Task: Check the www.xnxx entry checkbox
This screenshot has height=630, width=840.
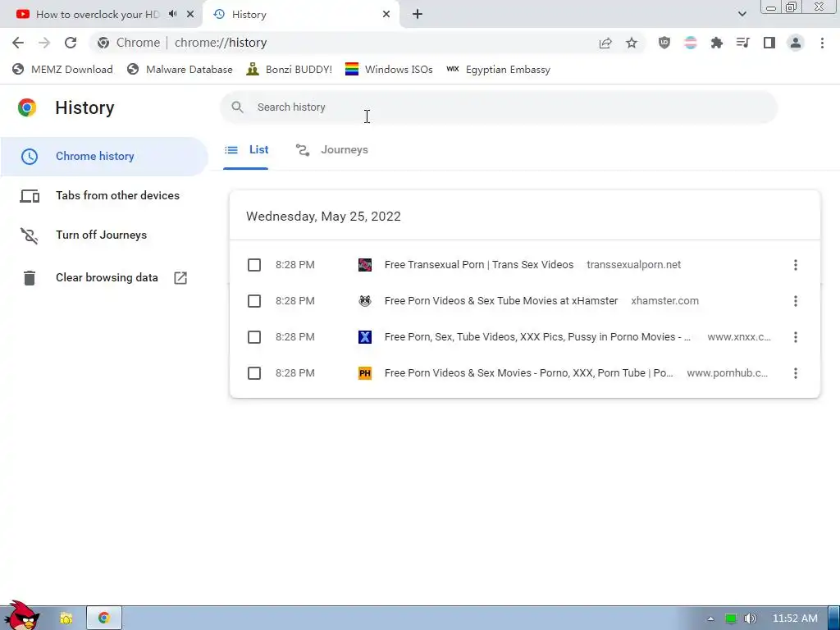Action: (x=254, y=337)
